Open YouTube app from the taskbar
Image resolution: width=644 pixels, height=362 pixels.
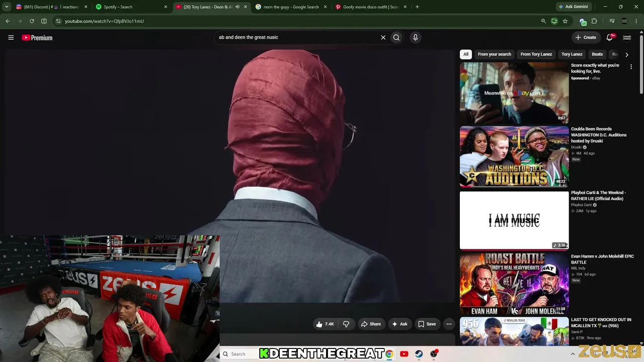point(404,354)
